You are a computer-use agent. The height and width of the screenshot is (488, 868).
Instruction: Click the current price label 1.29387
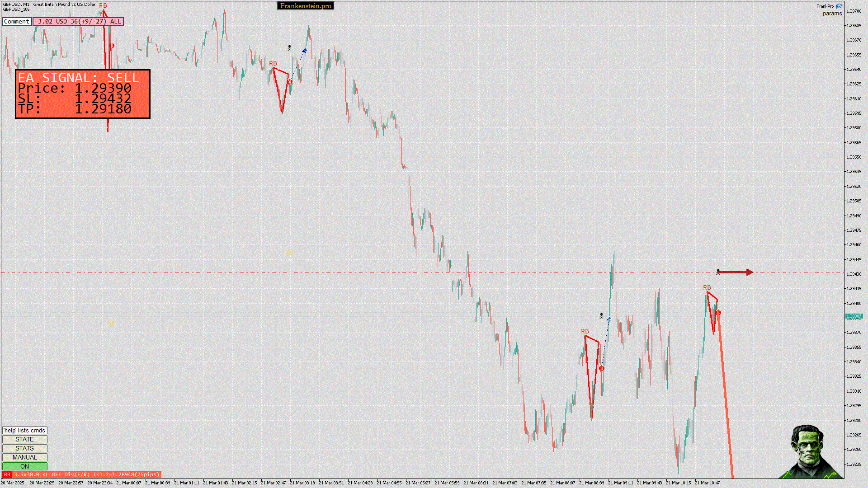[x=854, y=316]
